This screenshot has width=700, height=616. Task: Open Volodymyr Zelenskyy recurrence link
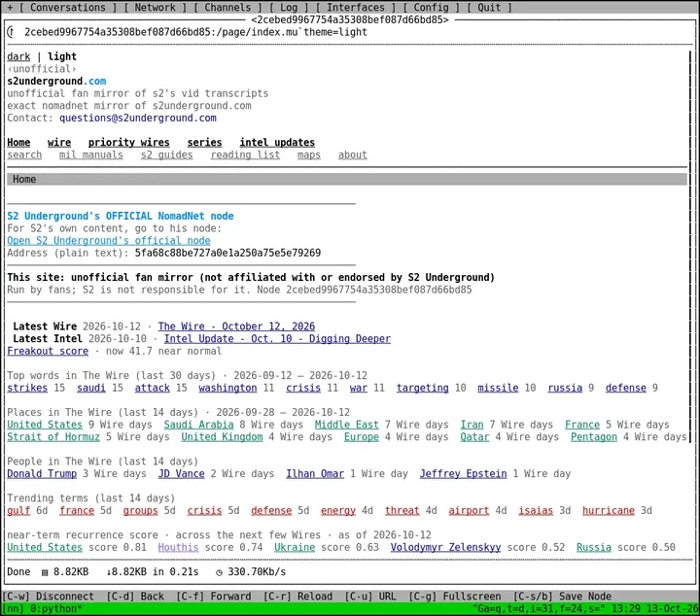coord(445,547)
